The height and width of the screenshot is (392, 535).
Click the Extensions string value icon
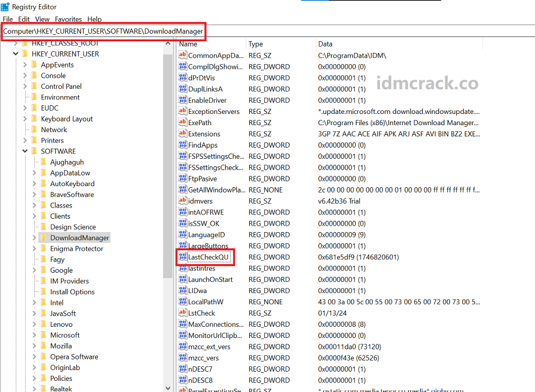182,133
